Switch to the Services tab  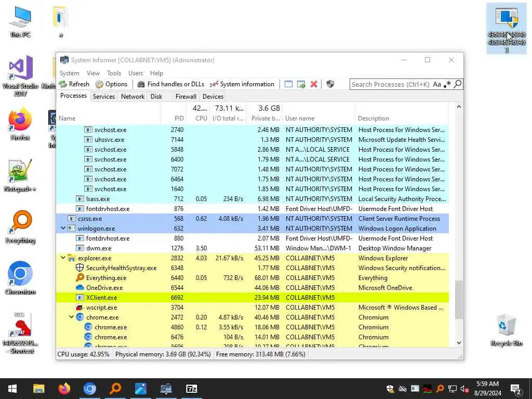click(x=104, y=96)
